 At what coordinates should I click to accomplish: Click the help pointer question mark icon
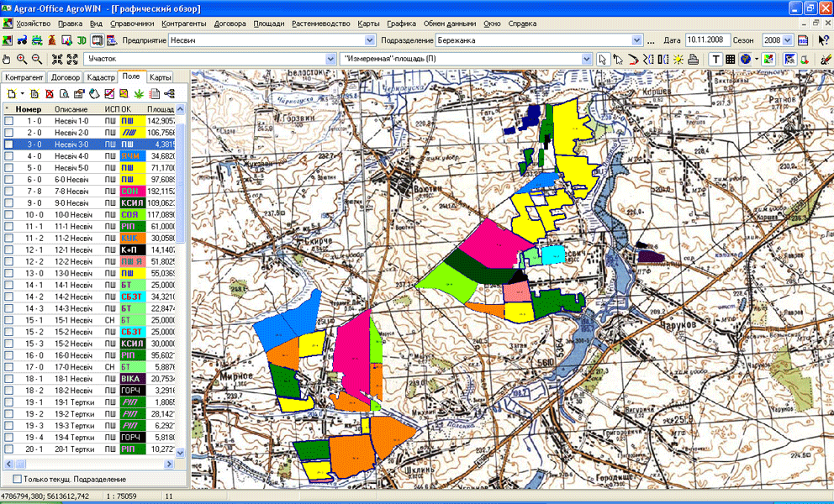click(x=823, y=40)
